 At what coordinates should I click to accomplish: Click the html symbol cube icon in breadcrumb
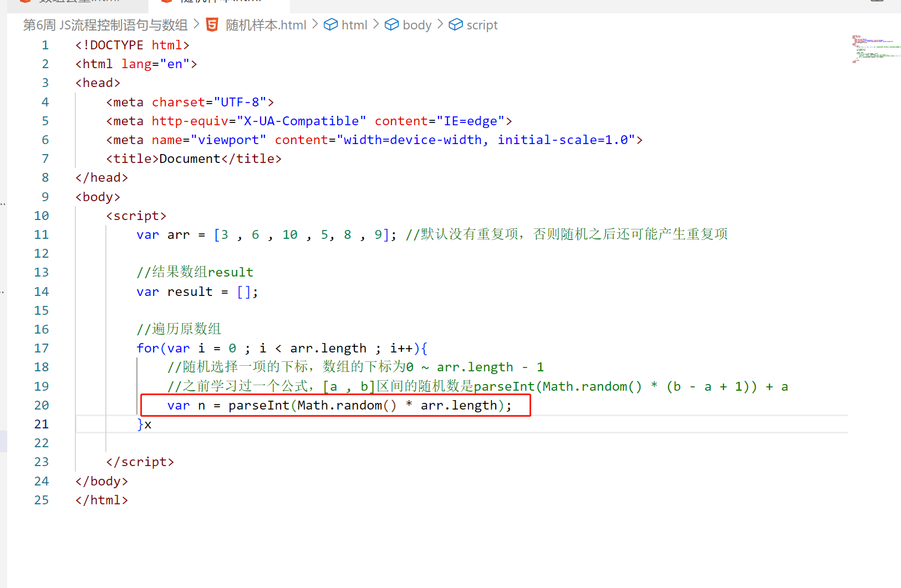(x=331, y=25)
